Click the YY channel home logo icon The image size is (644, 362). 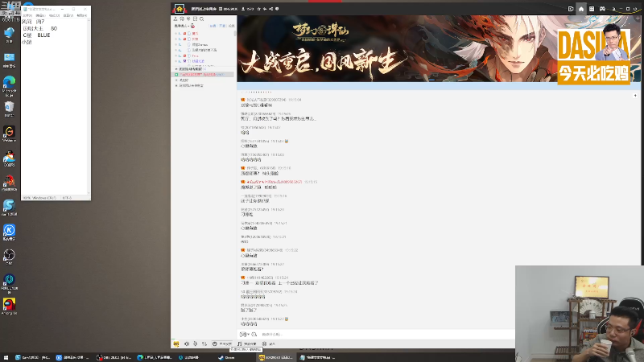coord(179,9)
